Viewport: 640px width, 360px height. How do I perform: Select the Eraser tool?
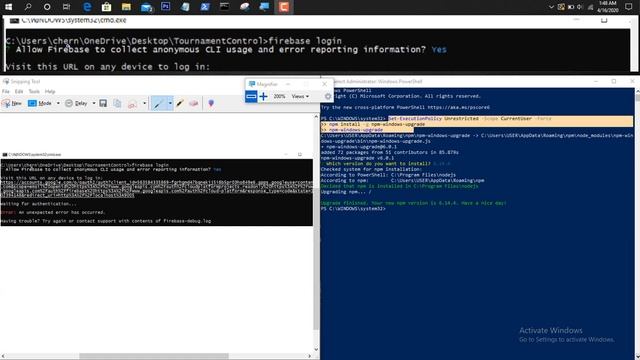pos(193,104)
